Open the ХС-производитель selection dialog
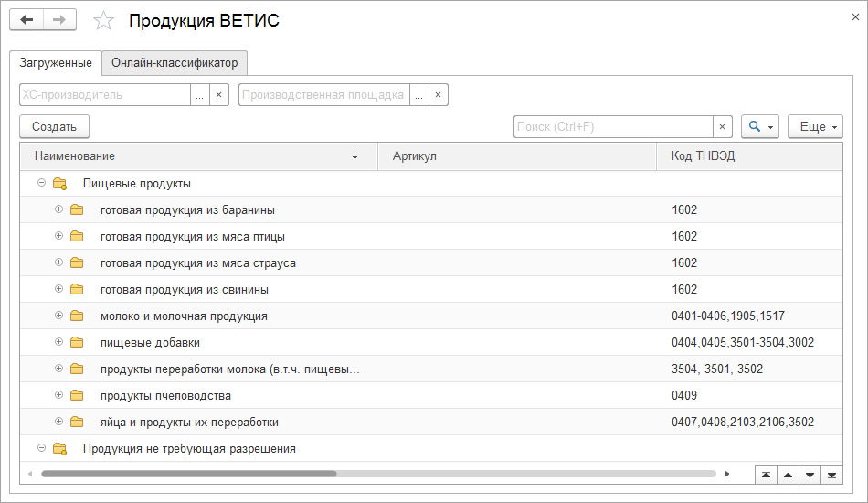 coord(199,95)
